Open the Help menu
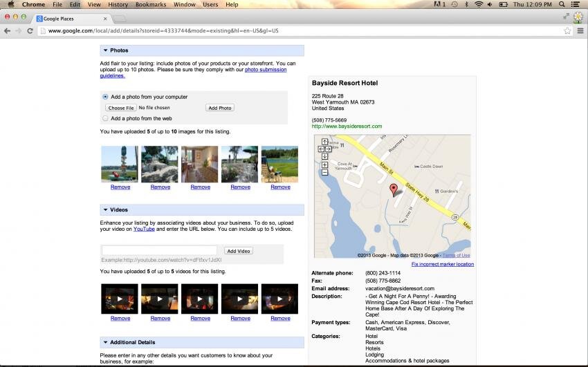This screenshot has width=588, height=367. click(x=232, y=5)
